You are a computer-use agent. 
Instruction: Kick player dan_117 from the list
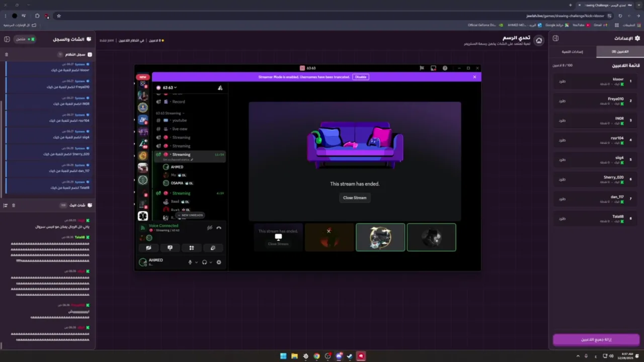click(562, 199)
